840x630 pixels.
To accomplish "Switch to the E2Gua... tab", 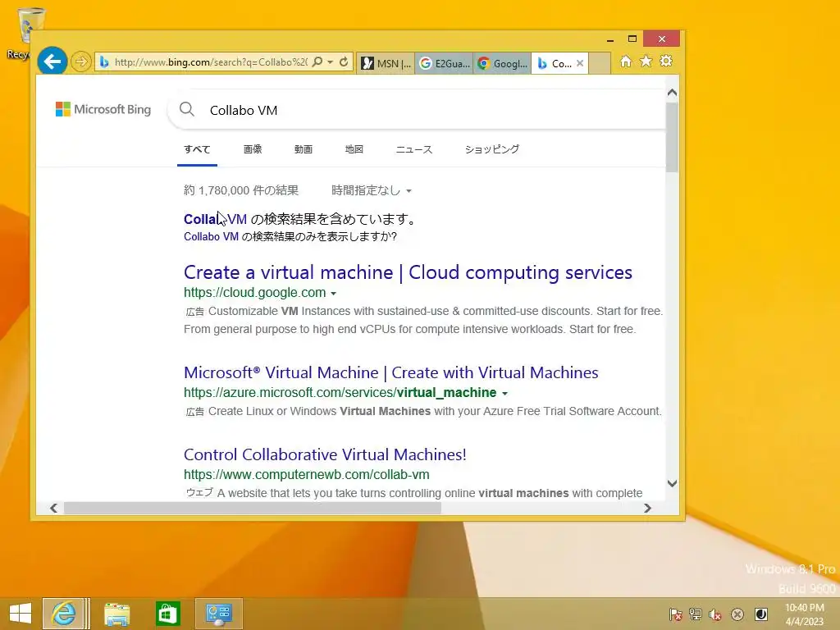I will [444, 63].
